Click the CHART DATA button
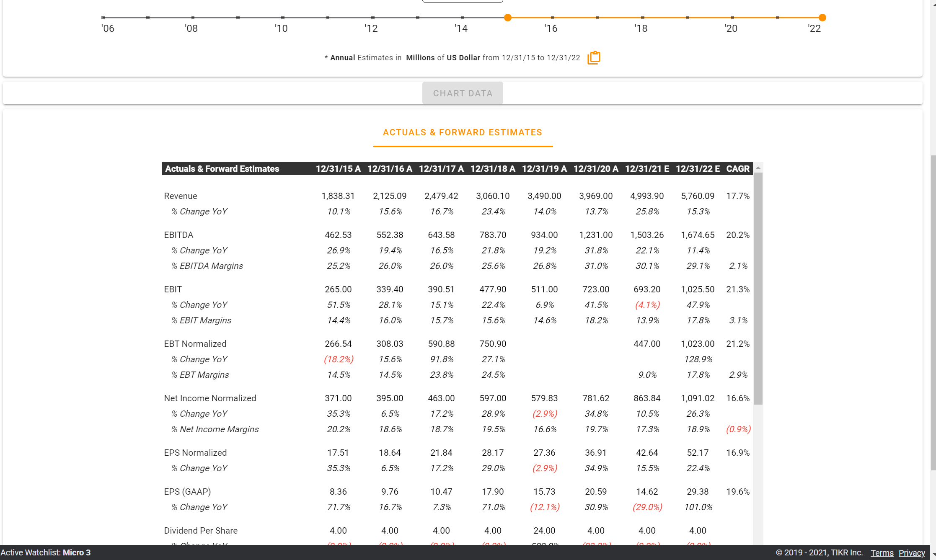 coord(463,93)
